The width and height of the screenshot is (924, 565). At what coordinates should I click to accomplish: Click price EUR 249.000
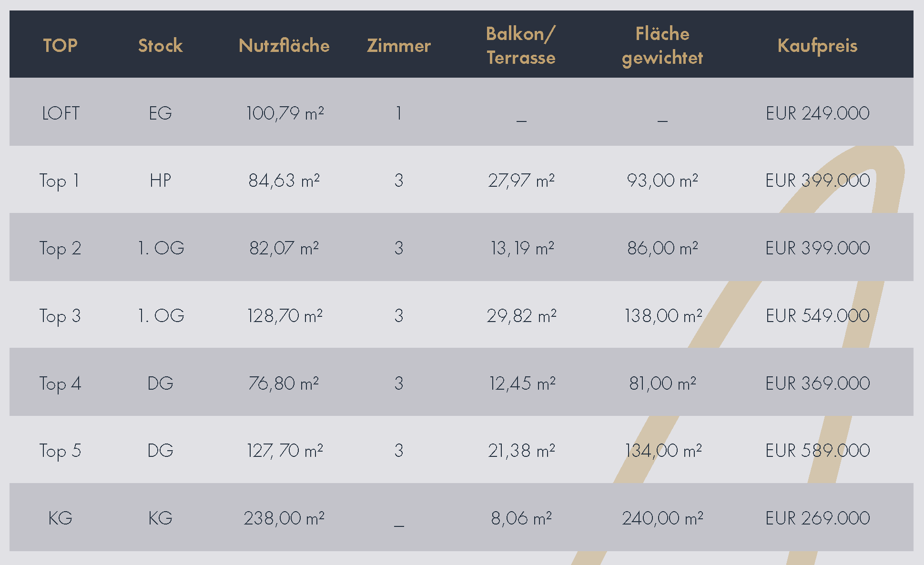tap(817, 113)
